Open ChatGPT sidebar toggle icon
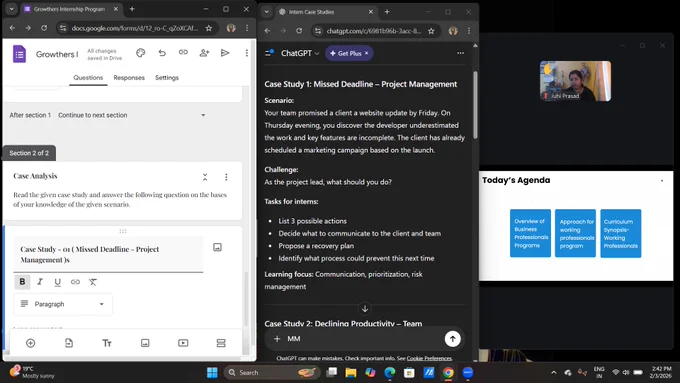 point(269,53)
